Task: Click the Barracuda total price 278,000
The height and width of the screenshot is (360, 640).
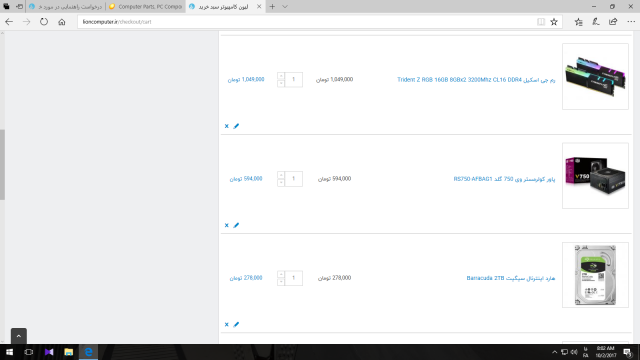Action: 246,278
